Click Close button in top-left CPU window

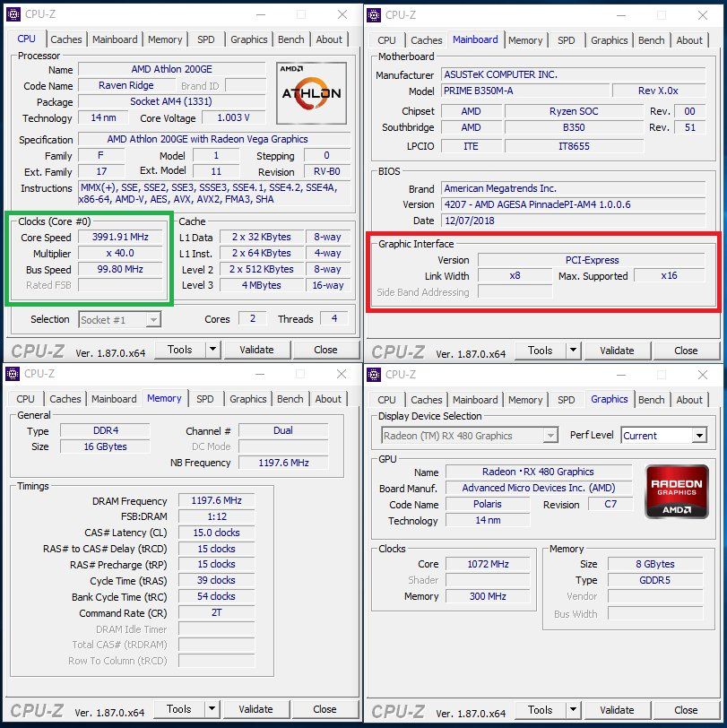pyautogui.click(x=326, y=350)
